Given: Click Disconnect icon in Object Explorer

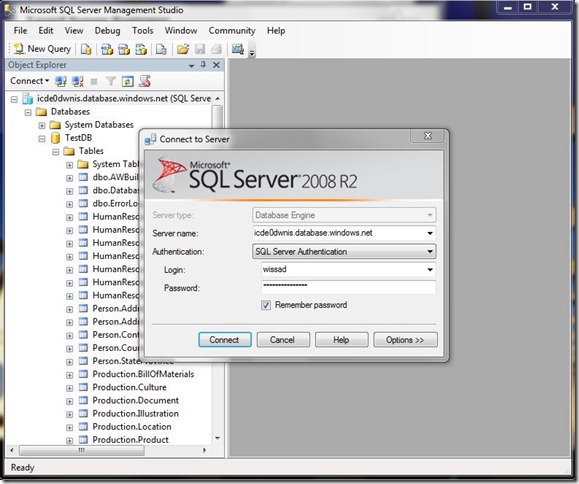Looking at the screenshot, I should pyautogui.click(x=78, y=81).
